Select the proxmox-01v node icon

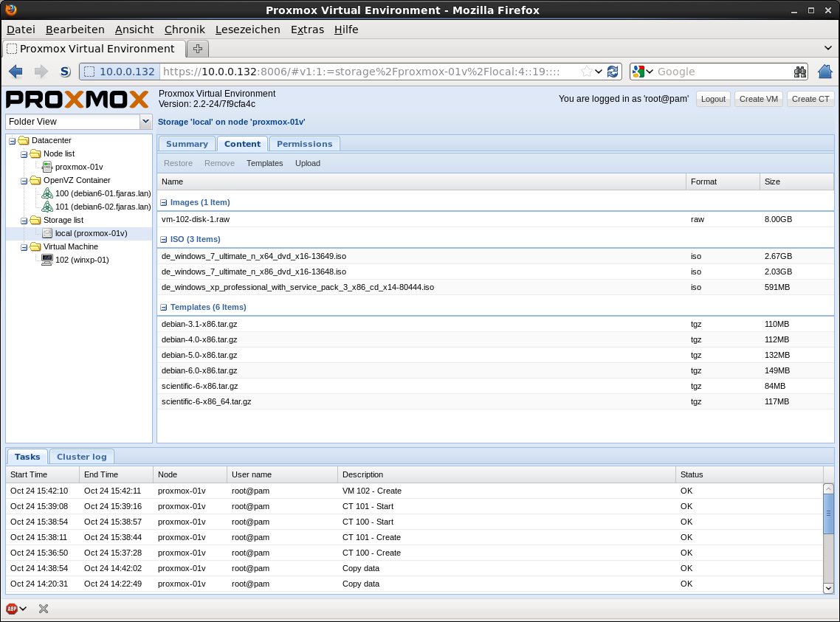47,167
